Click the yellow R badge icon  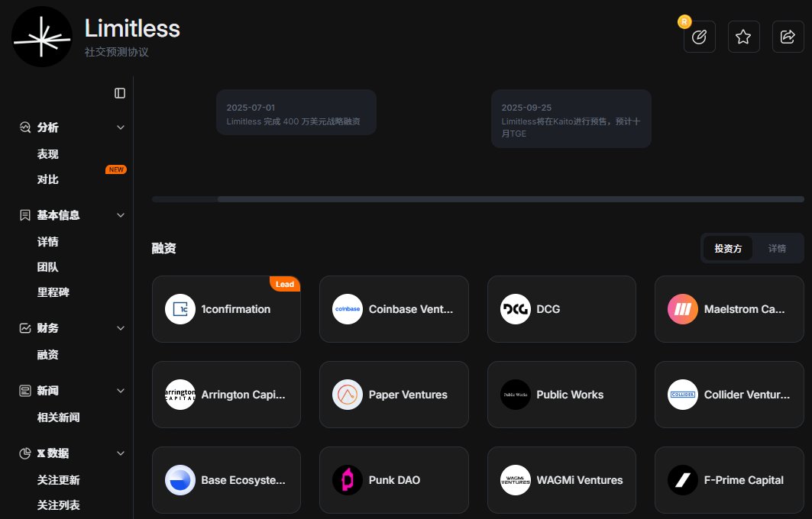point(684,21)
